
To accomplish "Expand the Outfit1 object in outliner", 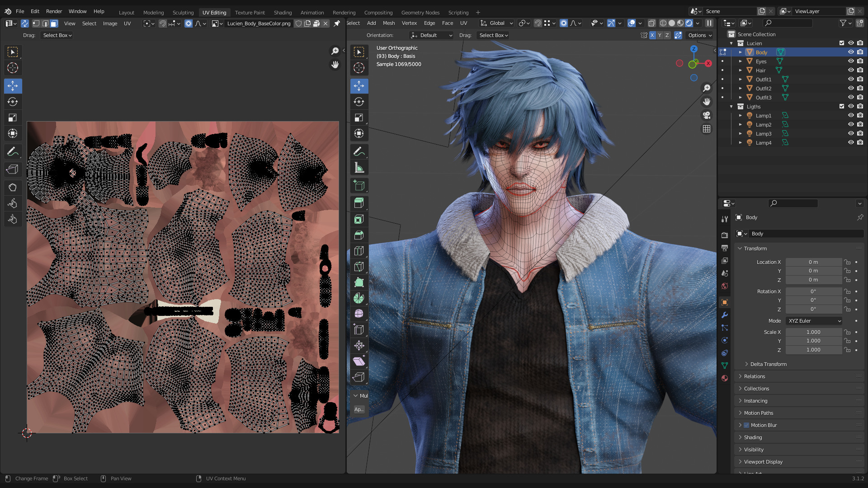I will click(741, 80).
